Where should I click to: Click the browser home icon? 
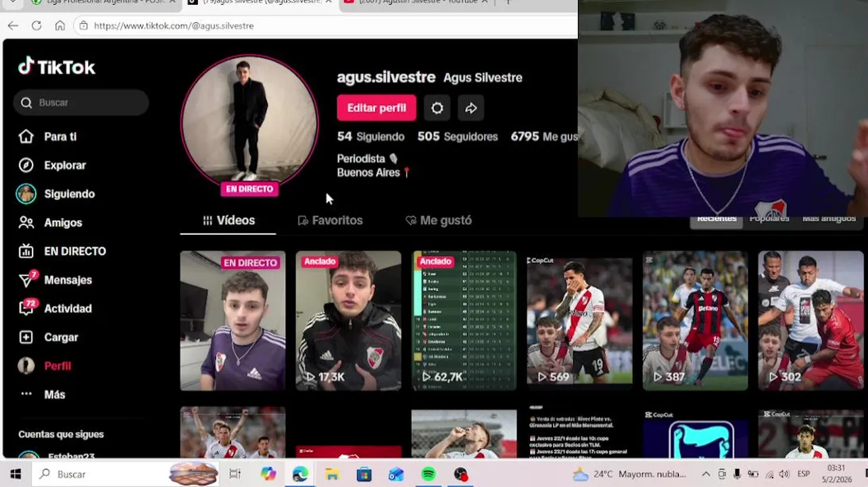pyautogui.click(x=60, y=26)
